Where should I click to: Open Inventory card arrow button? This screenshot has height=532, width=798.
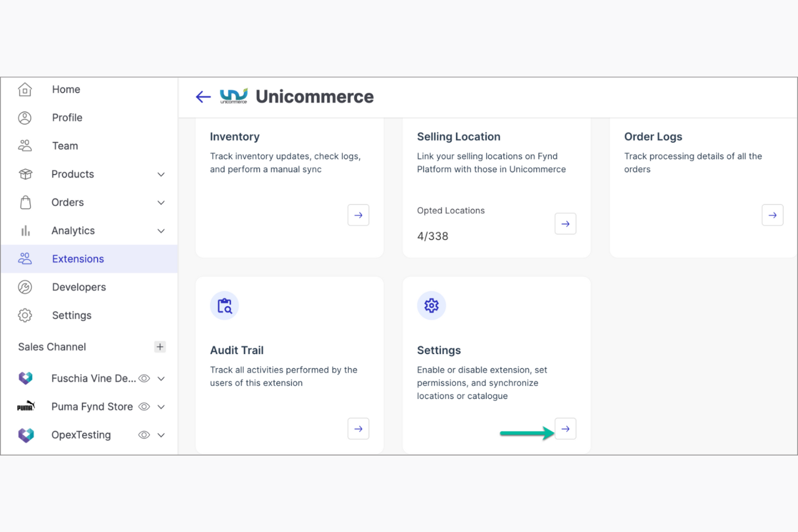[x=359, y=215]
